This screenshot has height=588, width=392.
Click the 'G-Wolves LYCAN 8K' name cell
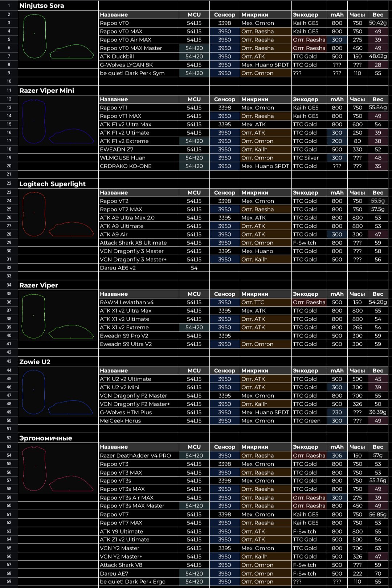(x=139, y=65)
